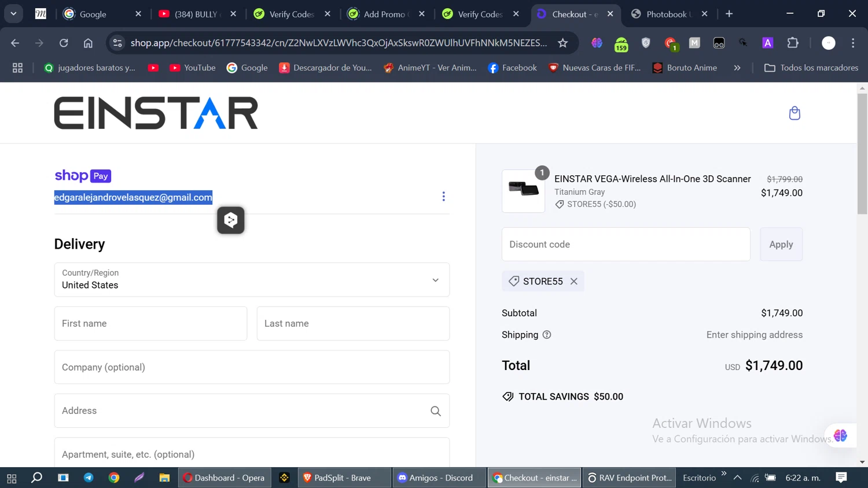Click the floating autofill extension icon
The width and height of the screenshot is (868, 488).
click(231, 220)
